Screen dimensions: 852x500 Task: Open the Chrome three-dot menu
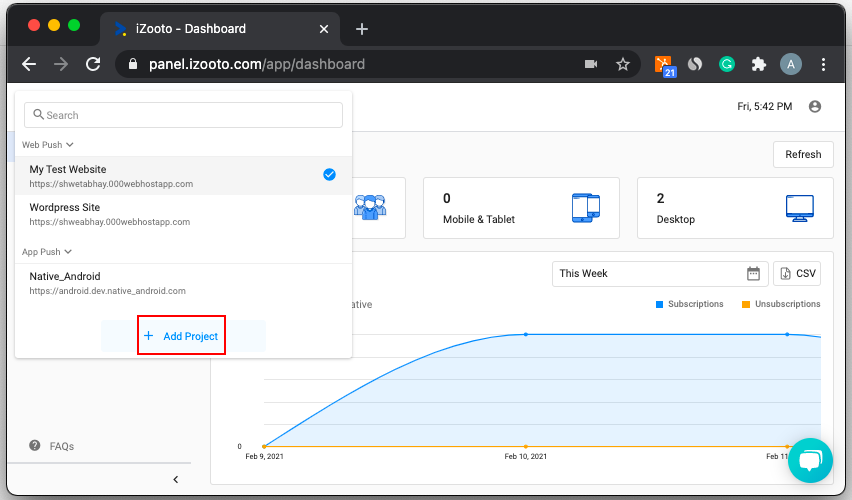coord(823,64)
